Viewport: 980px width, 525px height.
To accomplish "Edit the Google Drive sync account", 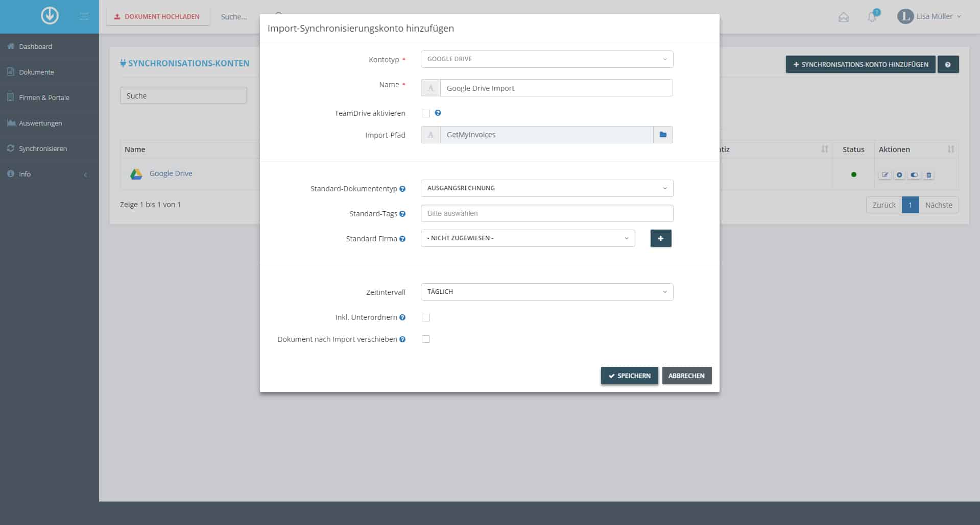I will click(885, 175).
